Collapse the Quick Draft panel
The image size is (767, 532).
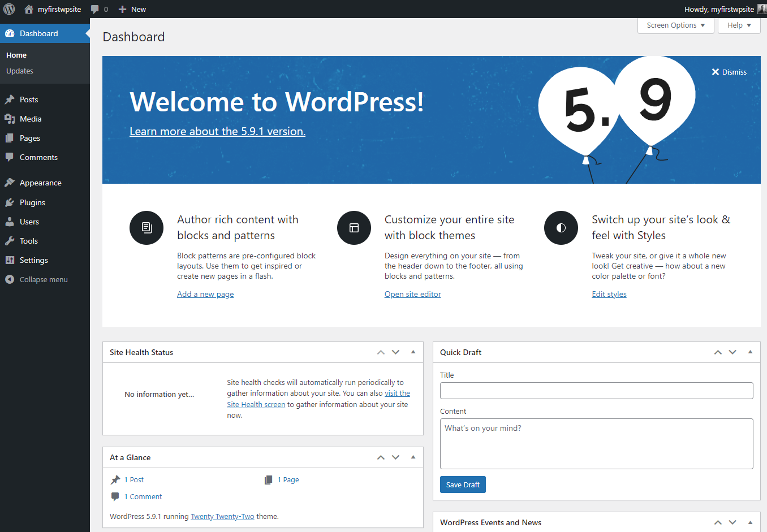pyautogui.click(x=751, y=352)
